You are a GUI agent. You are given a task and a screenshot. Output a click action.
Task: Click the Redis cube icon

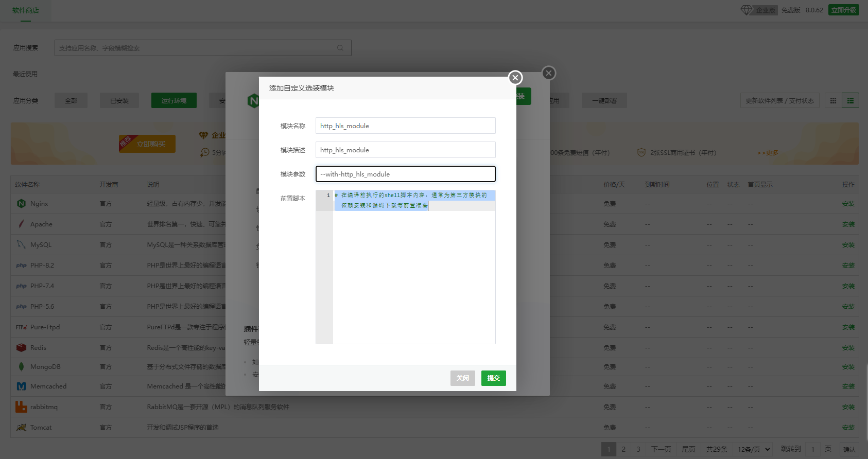click(x=21, y=347)
